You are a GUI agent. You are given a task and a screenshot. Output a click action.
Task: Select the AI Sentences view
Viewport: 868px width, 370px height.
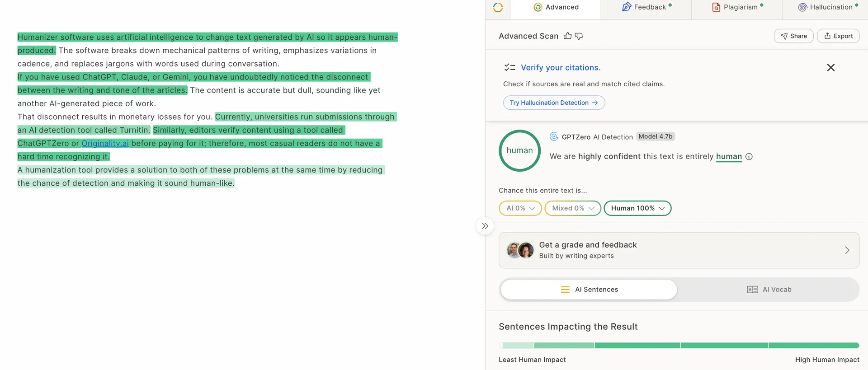[x=589, y=290]
